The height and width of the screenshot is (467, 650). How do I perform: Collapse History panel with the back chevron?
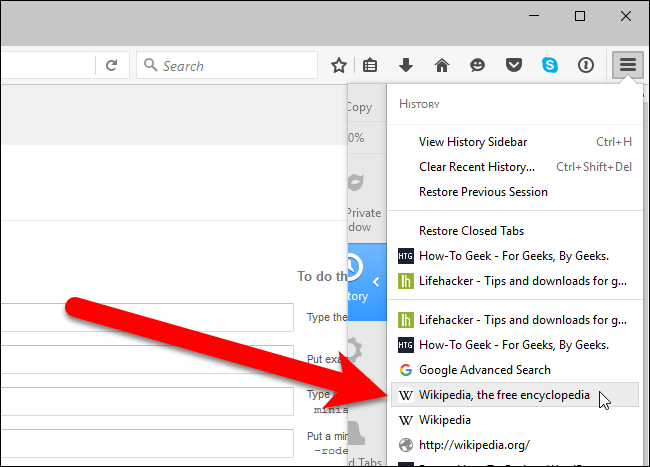[x=376, y=282]
